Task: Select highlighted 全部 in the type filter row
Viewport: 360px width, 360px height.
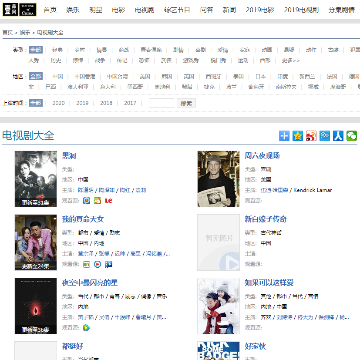Action: (x=36, y=50)
